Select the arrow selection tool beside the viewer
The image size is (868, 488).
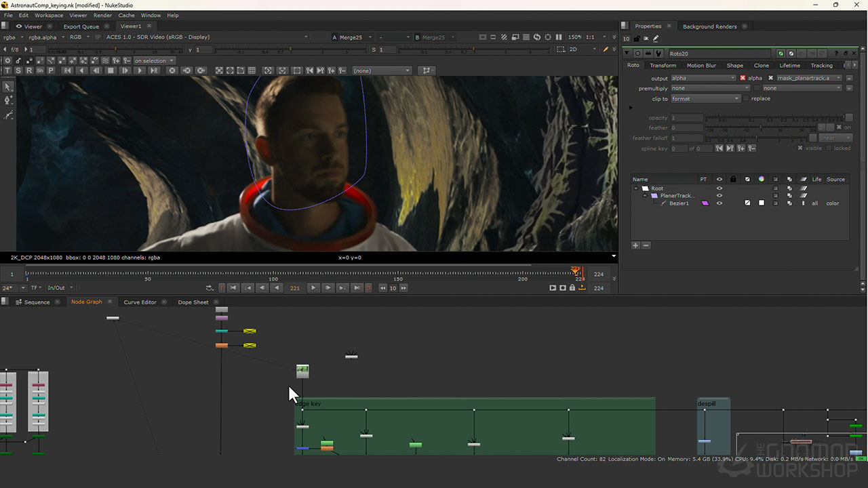[x=8, y=86]
